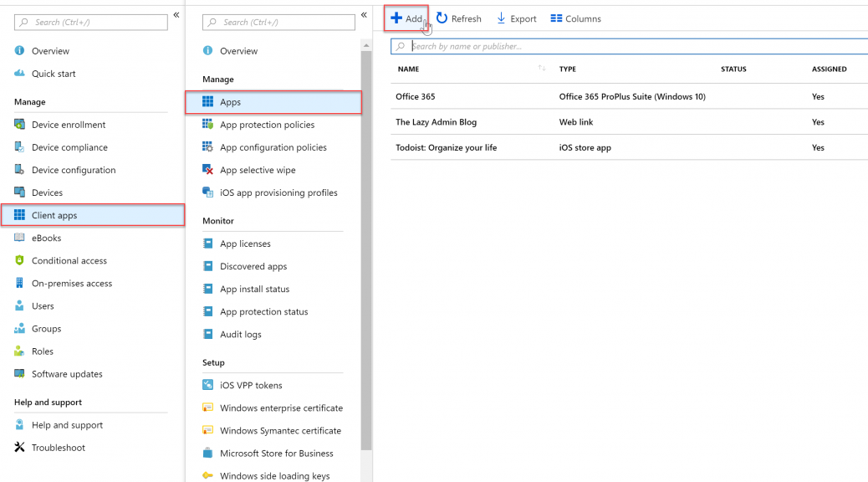Sort apps by the NAME column arrows
The height and width of the screenshot is (482, 868).
pyautogui.click(x=541, y=68)
